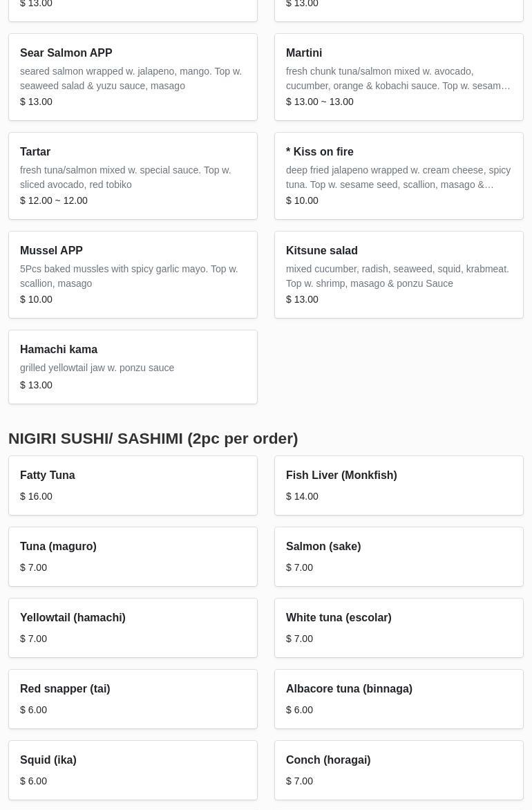Click the Kitsune salad item

[399, 274]
